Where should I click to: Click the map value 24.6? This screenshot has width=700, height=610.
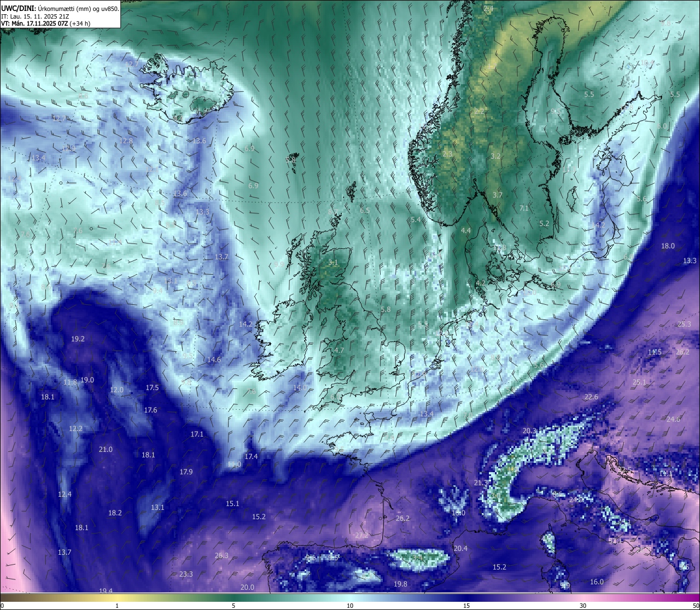[673, 420]
